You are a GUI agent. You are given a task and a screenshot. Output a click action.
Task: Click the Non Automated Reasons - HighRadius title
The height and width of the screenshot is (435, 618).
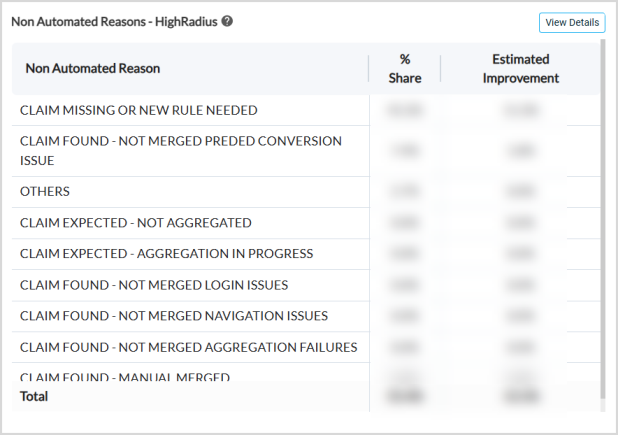point(114,20)
